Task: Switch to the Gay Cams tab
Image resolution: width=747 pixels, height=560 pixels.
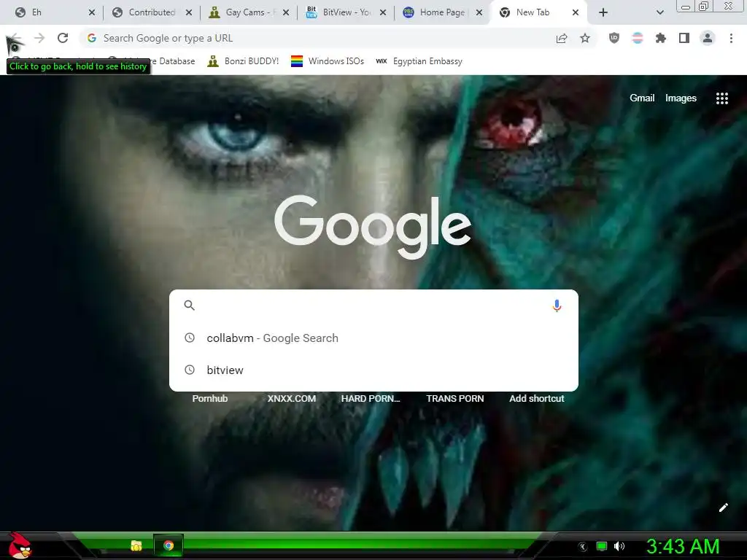Action: tap(243, 12)
